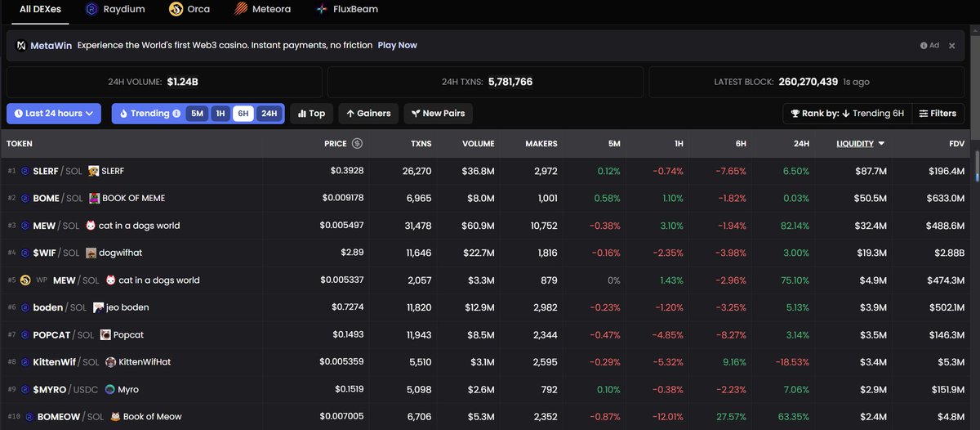
Task: Click Raydium DEX icon beside $WIF
Action: tap(25, 253)
